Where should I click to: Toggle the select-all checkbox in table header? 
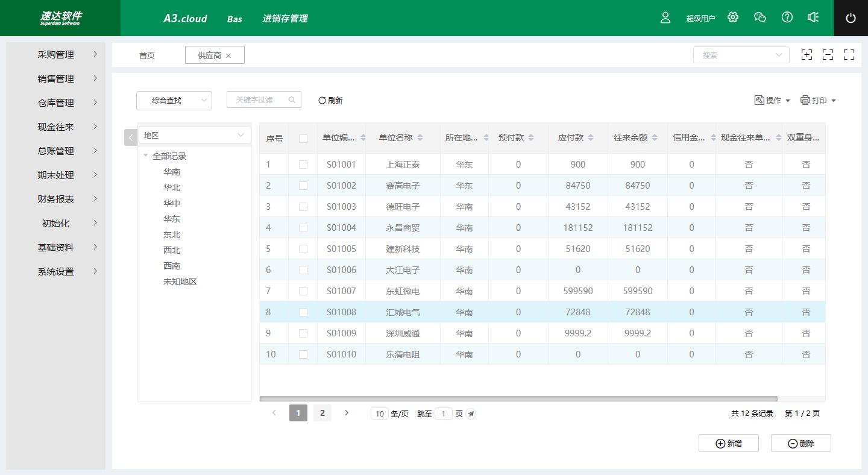(303, 138)
